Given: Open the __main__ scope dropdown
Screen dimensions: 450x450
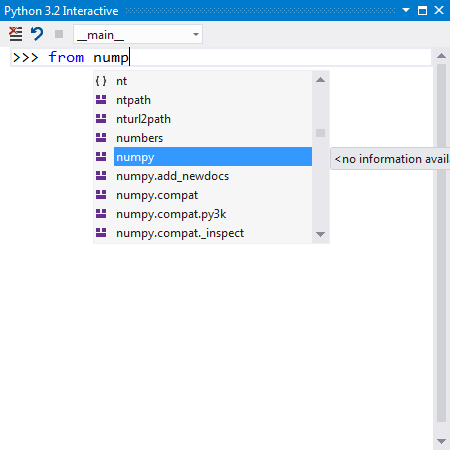Looking at the screenshot, I should [138, 34].
